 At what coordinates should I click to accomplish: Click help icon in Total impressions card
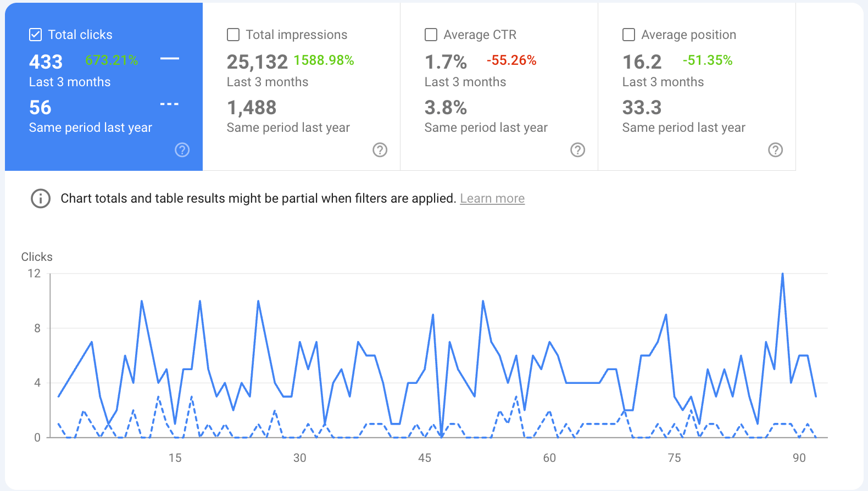point(380,150)
